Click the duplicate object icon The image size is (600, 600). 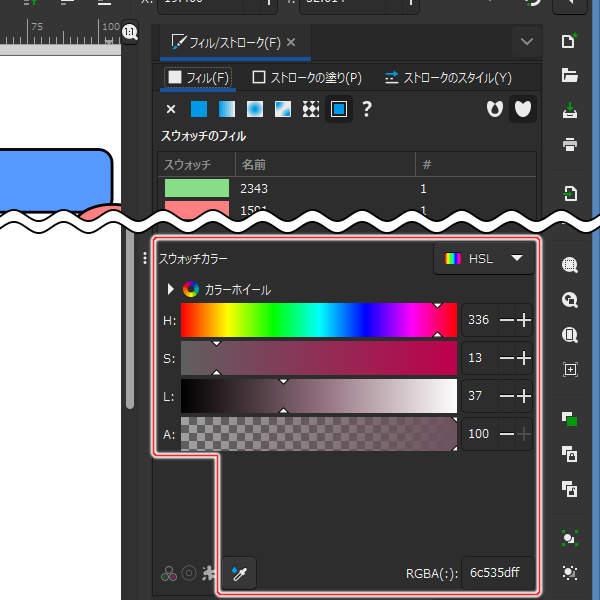pyautogui.click(x=569, y=419)
